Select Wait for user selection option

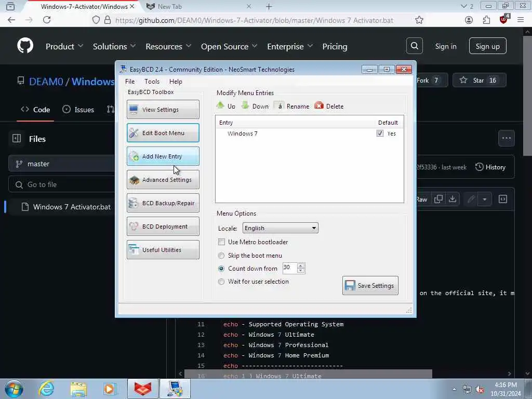pos(221,282)
